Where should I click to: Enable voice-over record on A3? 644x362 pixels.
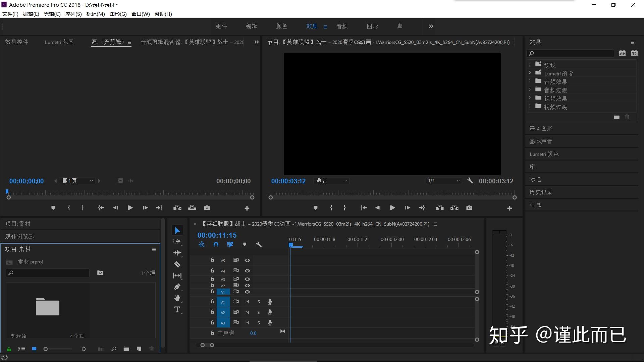pyautogui.click(x=270, y=322)
